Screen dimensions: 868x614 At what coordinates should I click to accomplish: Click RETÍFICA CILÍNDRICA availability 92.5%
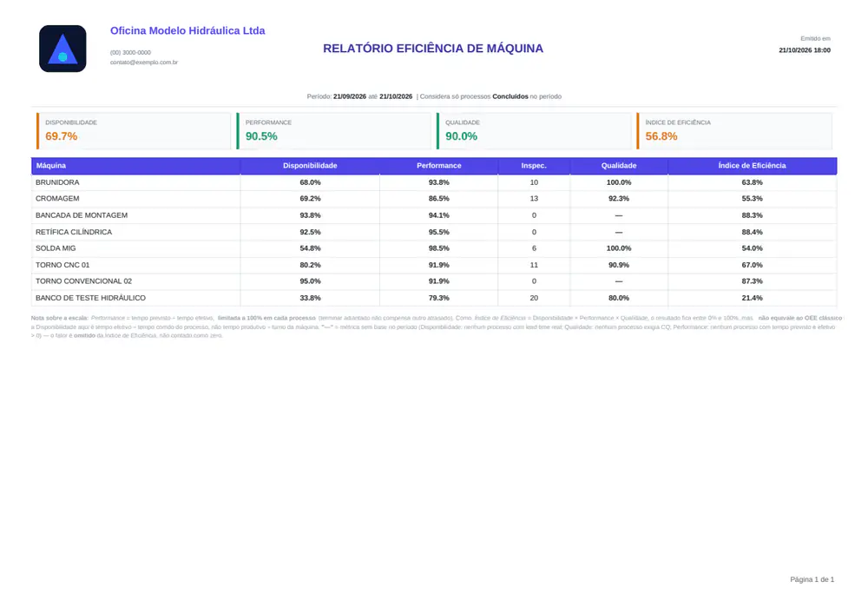click(310, 232)
